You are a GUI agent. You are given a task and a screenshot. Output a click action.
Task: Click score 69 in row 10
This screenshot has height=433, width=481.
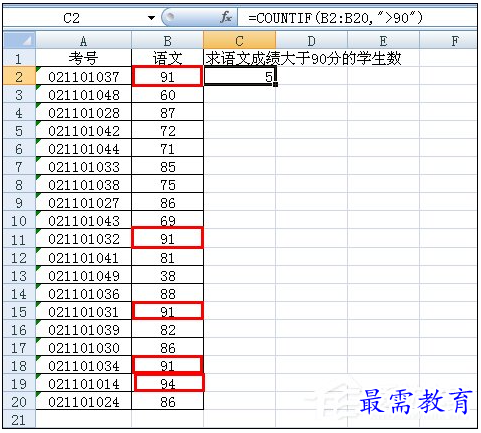pyautogui.click(x=167, y=220)
